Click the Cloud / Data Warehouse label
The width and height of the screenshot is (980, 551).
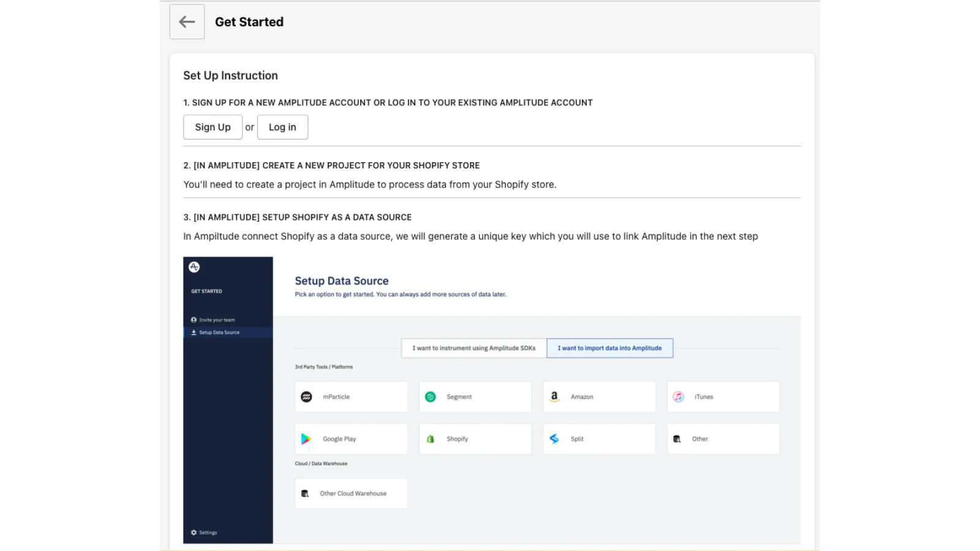point(321,463)
